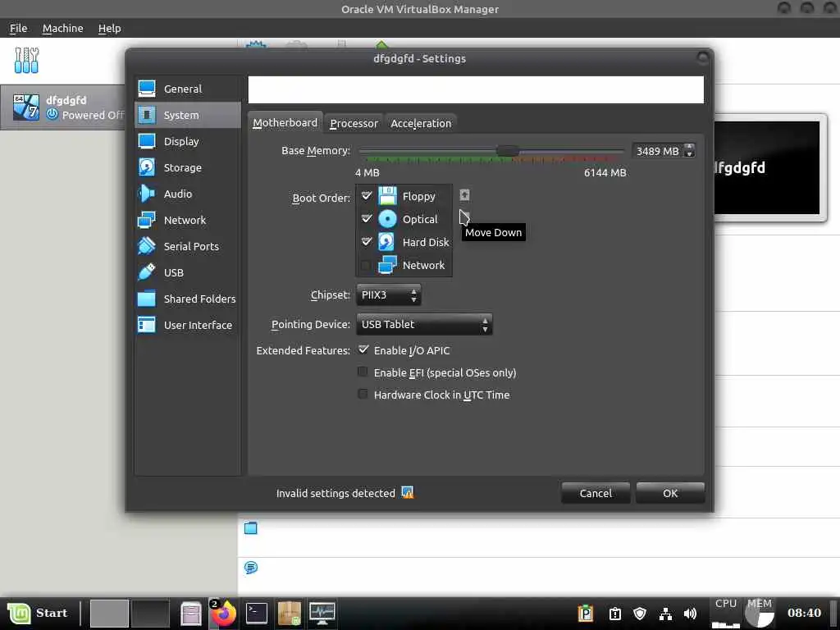Click the Move Down boot order arrow
840x630 pixels.
click(464, 216)
